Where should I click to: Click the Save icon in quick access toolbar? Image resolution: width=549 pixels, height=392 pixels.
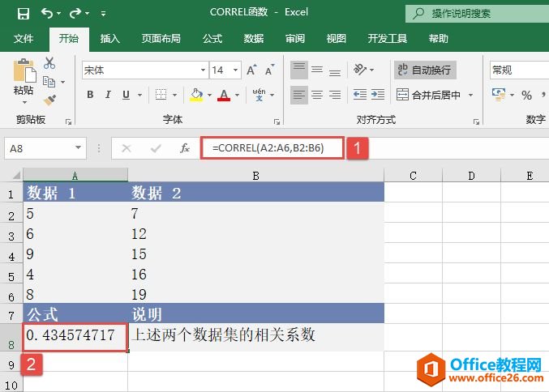point(24,14)
